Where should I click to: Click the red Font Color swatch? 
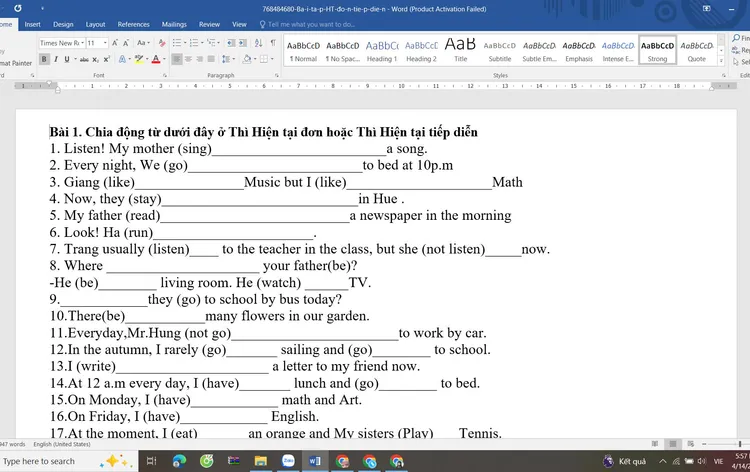coord(156,60)
